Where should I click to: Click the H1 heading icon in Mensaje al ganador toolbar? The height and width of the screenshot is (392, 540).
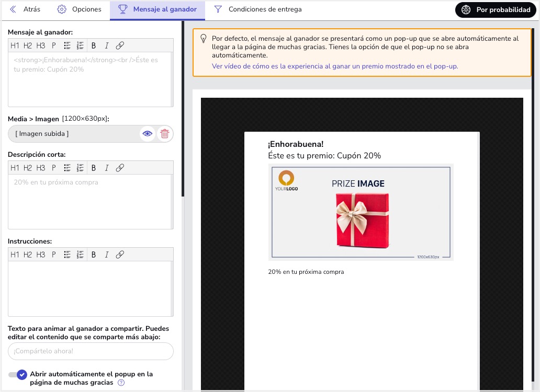pos(15,45)
